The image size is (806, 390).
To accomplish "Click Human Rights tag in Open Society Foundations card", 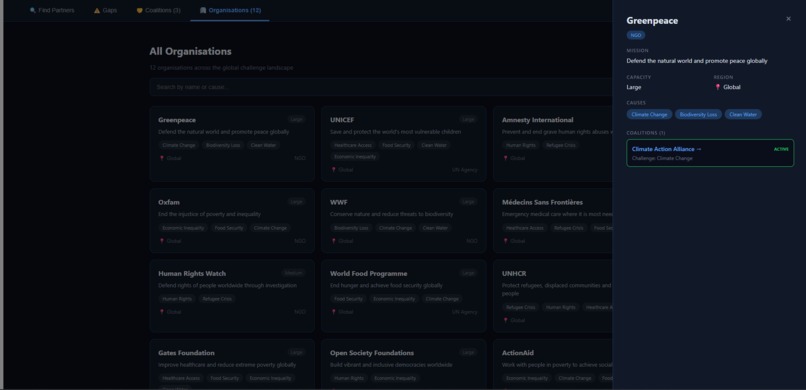I will 349,378.
